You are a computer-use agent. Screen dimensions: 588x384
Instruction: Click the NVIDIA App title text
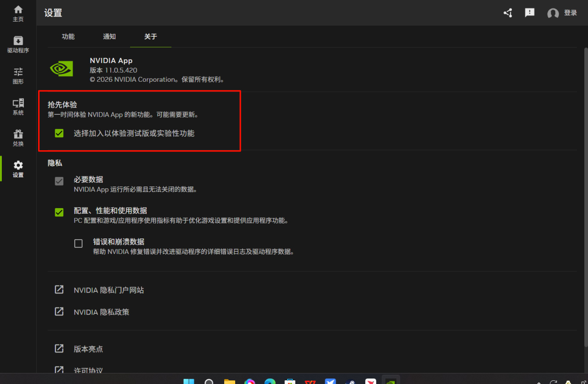coord(111,61)
